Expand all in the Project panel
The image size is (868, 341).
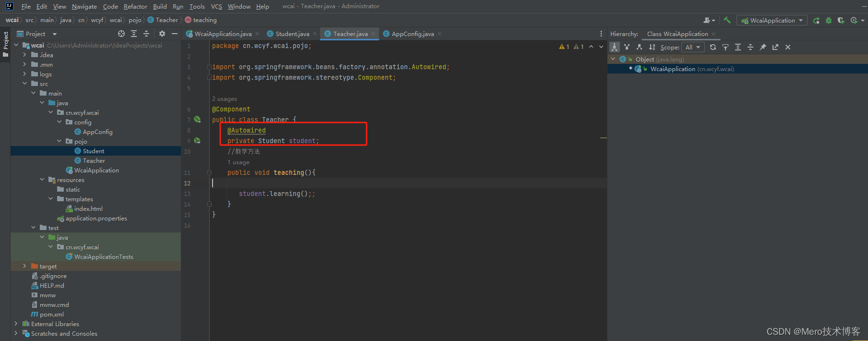134,34
